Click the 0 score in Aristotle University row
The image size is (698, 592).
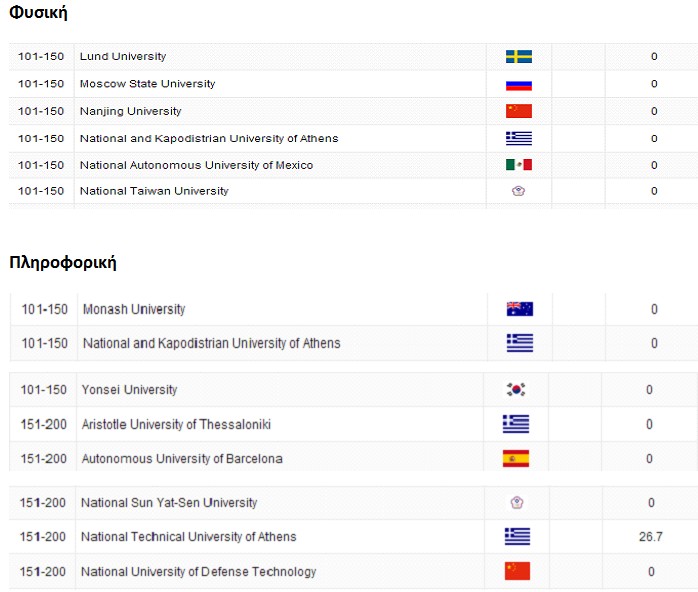[x=649, y=424]
